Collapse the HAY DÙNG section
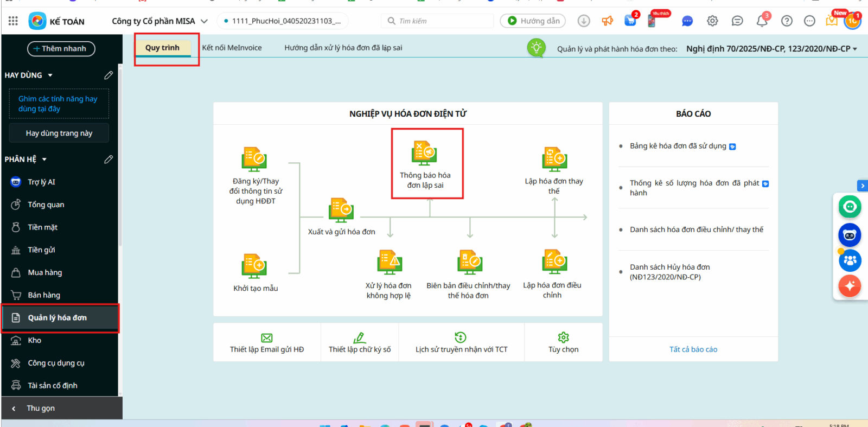The image size is (868, 427). click(50, 75)
